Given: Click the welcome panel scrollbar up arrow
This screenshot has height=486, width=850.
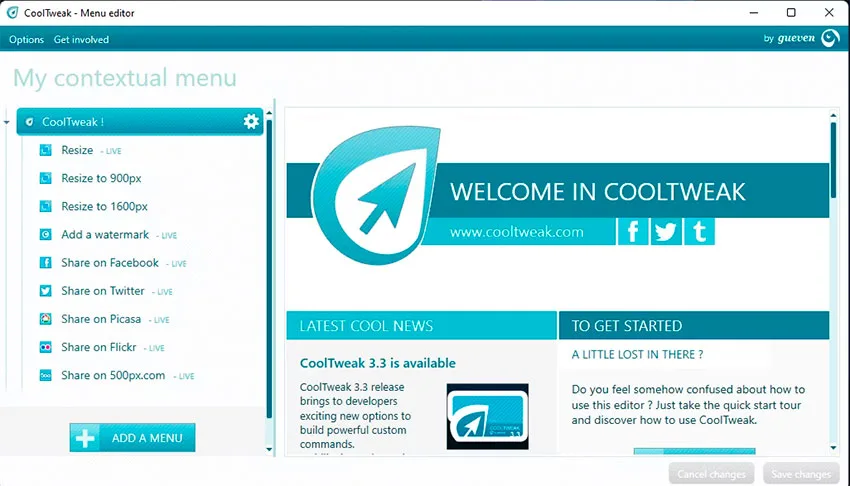Looking at the screenshot, I should [x=834, y=115].
